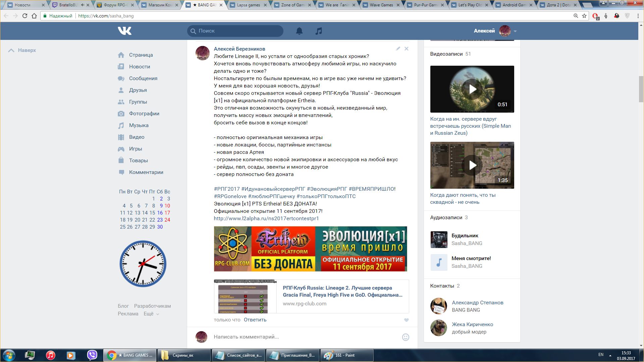The height and width of the screenshot is (362, 644).
Task: Open the VK logo home link
Action: [x=124, y=31]
